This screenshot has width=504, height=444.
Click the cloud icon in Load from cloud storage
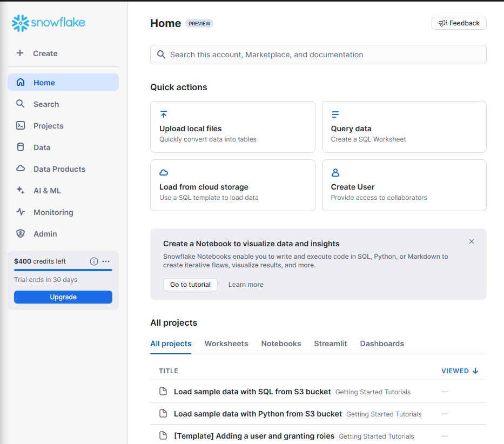tap(164, 173)
